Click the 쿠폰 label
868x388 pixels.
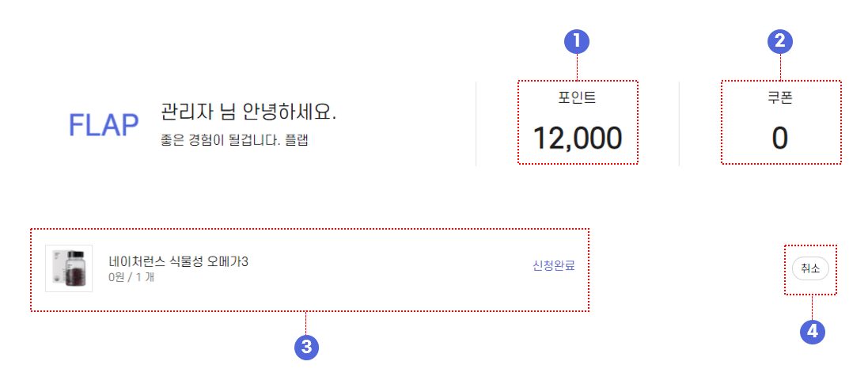[x=780, y=97]
